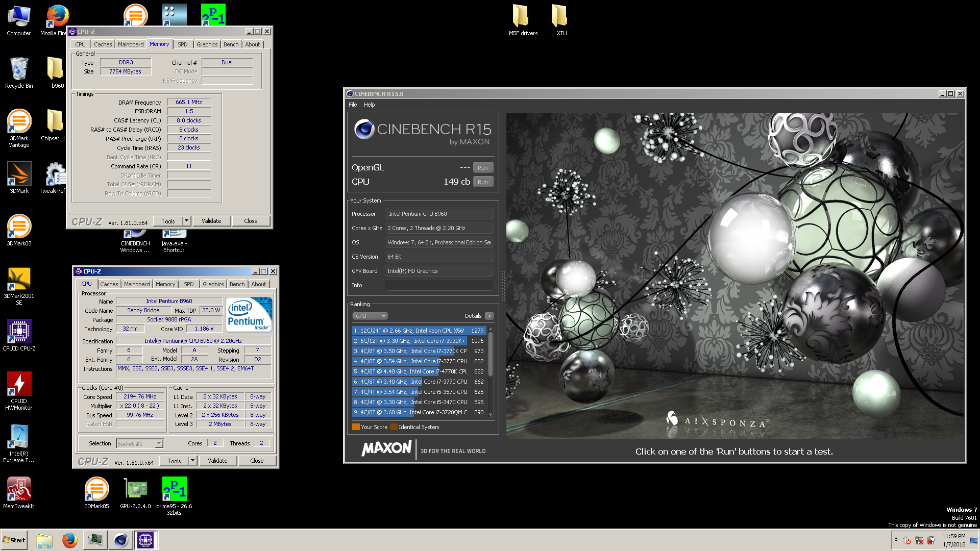Click the Intel Pentium inside logo in CPU-Z
The height and width of the screenshot is (551, 980).
point(249,315)
